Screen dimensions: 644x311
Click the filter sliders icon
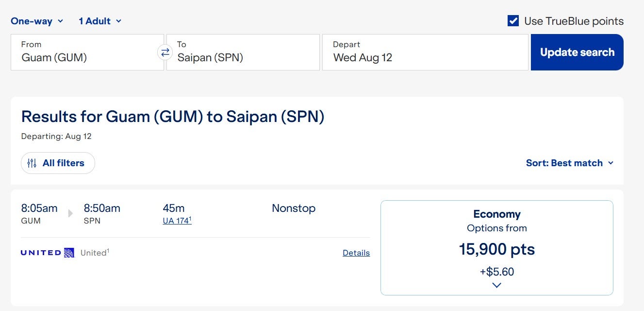[x=32, y=163]
